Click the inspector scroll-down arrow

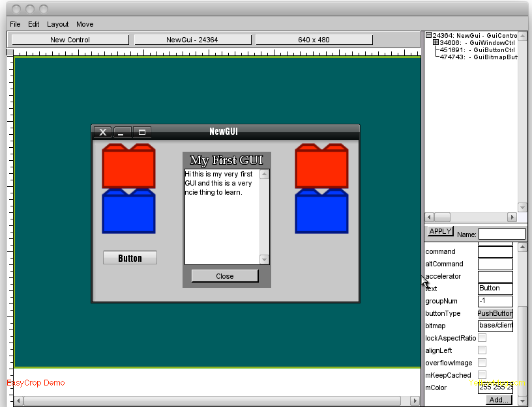pyautogui.click(x=522, y=399)
